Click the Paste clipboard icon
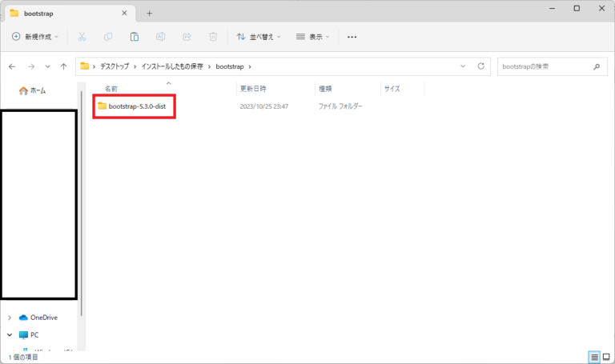 click(x=135, y=37)
